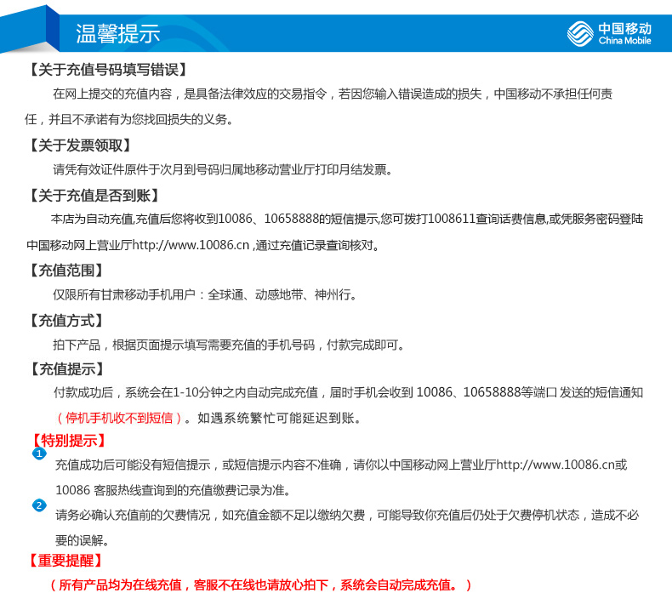Click line 请凭有效证件原件于次月到号码归属地

coord(222,170)
